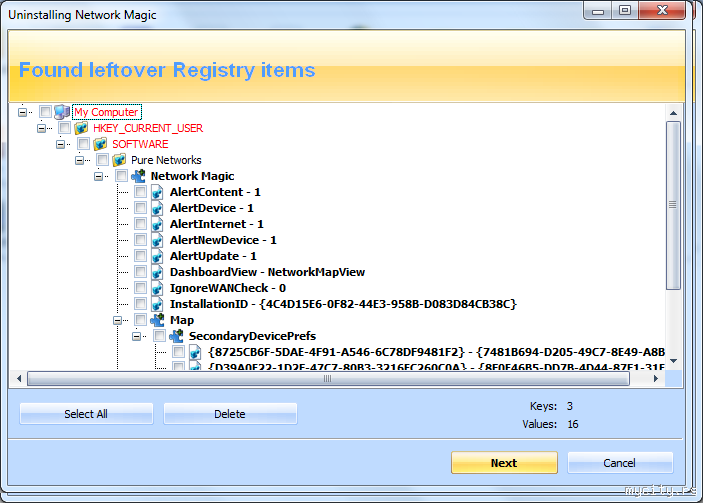Select the SOFTWARE tree label
Image resolution: width=703 pixels, height=503 pixels.
pos(140,144)
